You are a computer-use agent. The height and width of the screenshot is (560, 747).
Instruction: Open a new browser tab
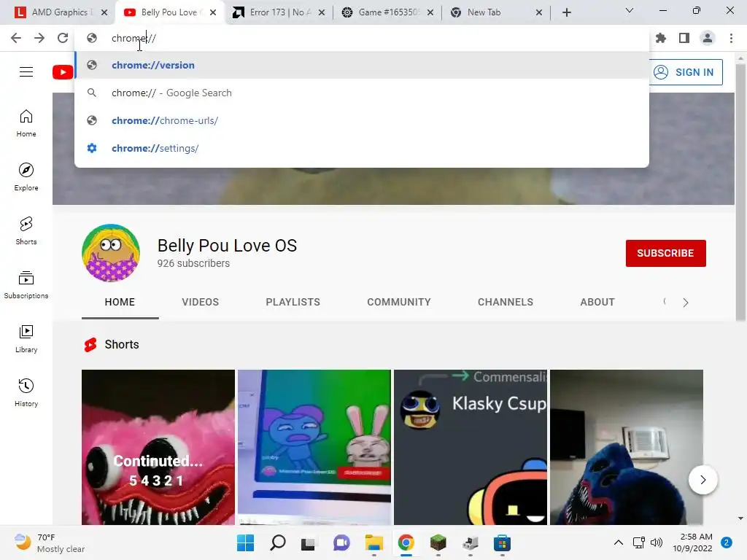(x=566, y=12)
